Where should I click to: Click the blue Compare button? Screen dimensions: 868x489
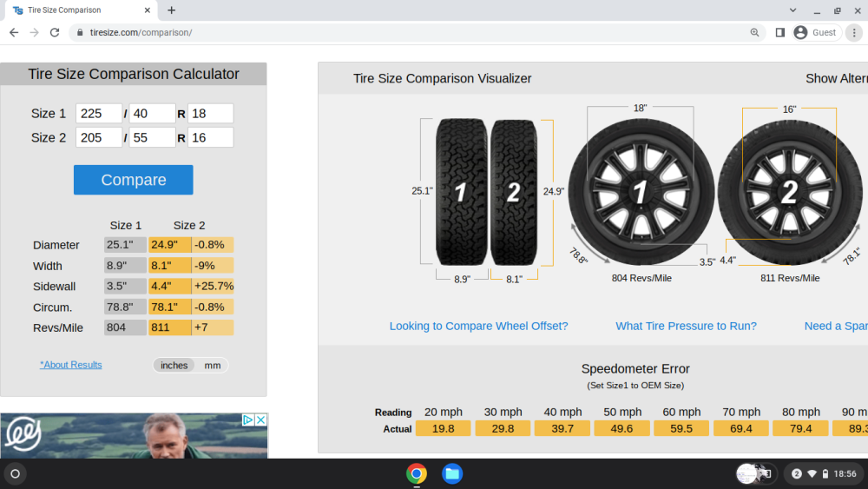134,180
